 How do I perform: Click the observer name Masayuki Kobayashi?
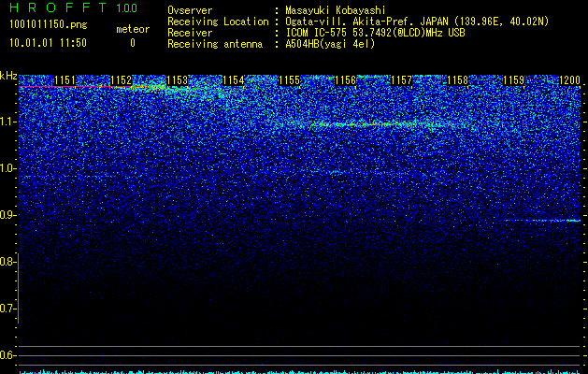[336, 10]
